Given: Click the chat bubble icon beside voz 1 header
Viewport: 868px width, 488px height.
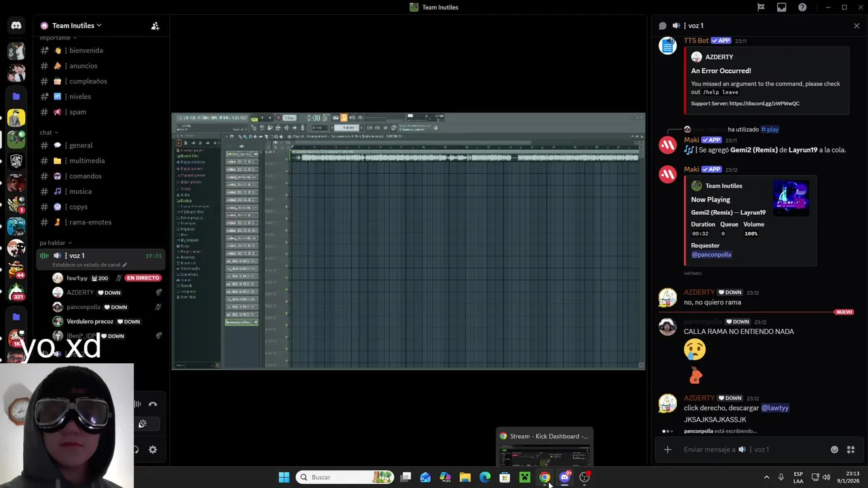Looking at the screenshot, I should [x=663, y=26].
